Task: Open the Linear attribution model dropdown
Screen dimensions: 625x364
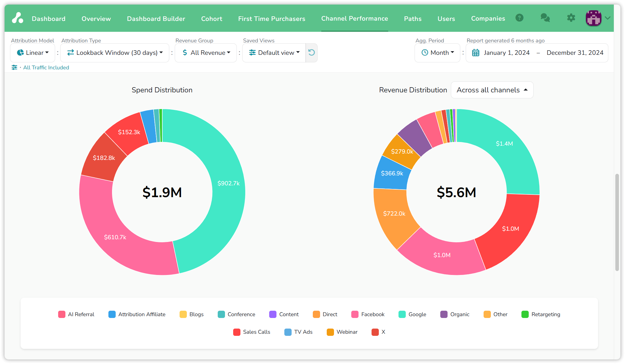Action: pos(33,53)
